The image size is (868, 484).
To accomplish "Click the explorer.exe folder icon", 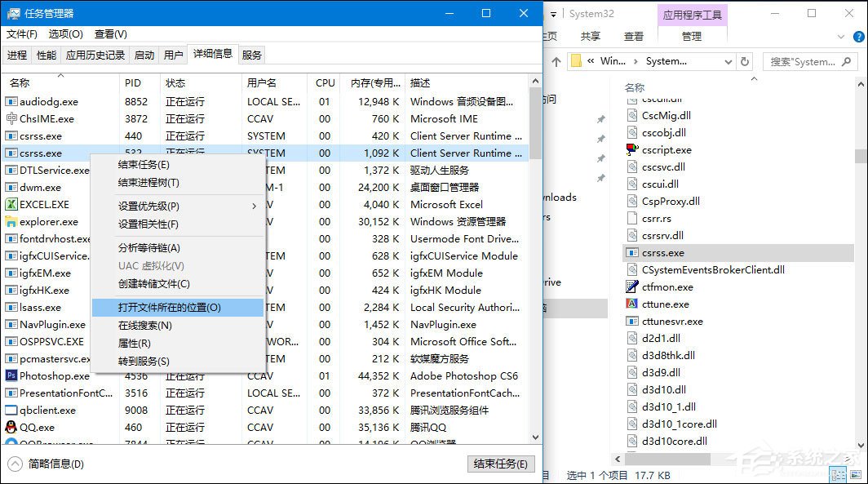I will (x=11, y=221).
